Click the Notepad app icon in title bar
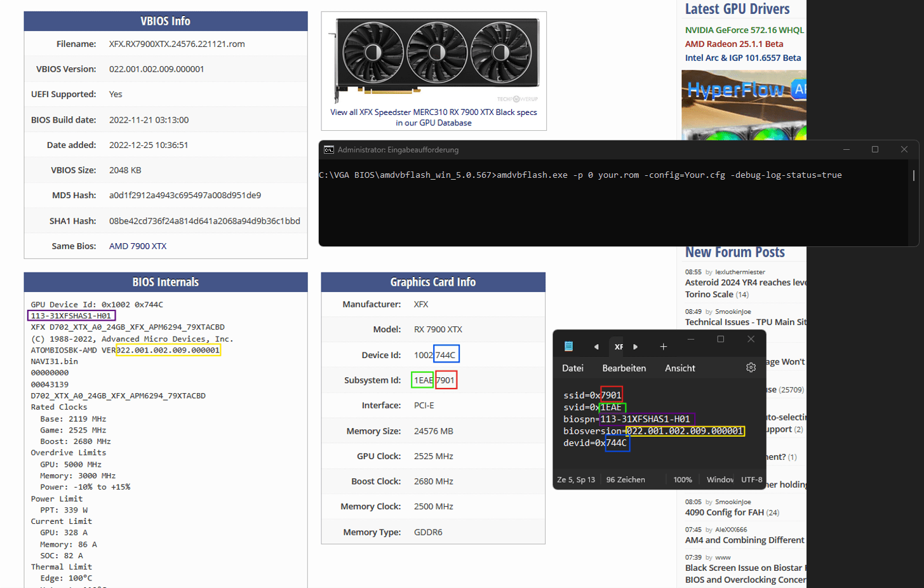Viewport: 924px width, 588px height. coord(568,346)
